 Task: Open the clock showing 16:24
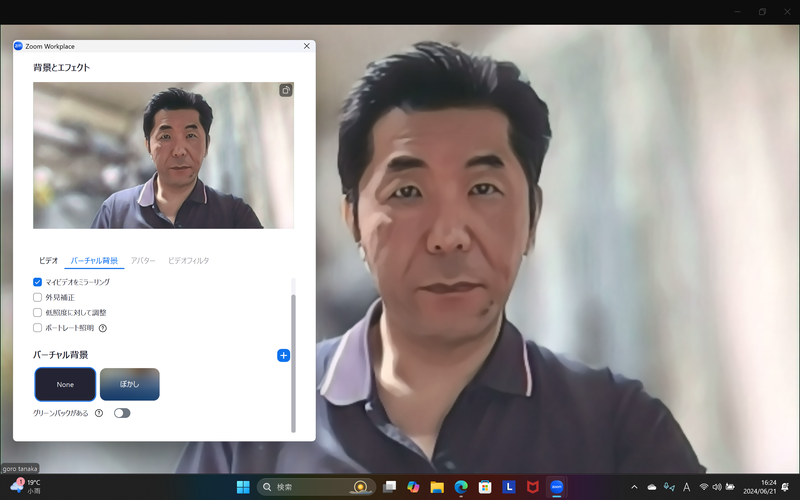tap(760, 487)
